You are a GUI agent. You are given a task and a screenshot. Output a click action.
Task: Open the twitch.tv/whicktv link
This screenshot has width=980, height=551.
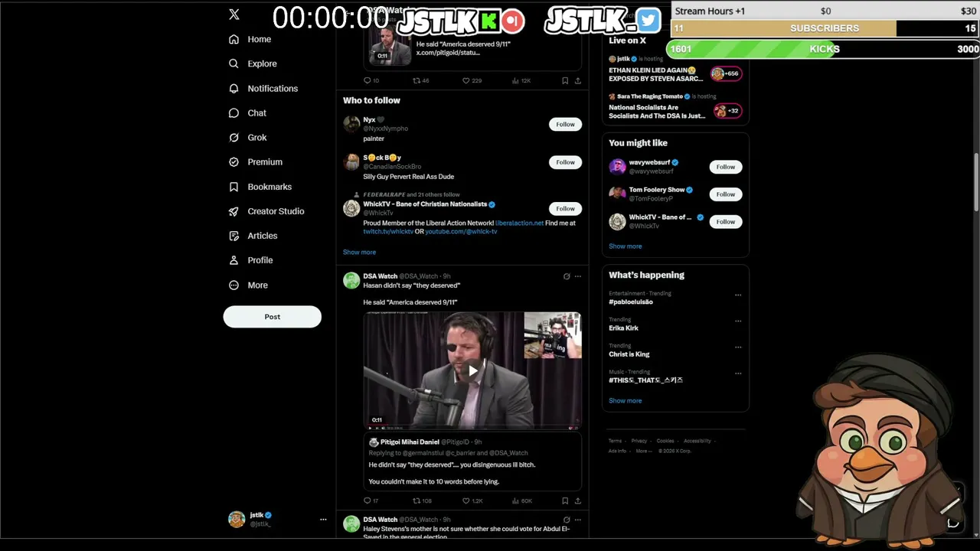388,232
